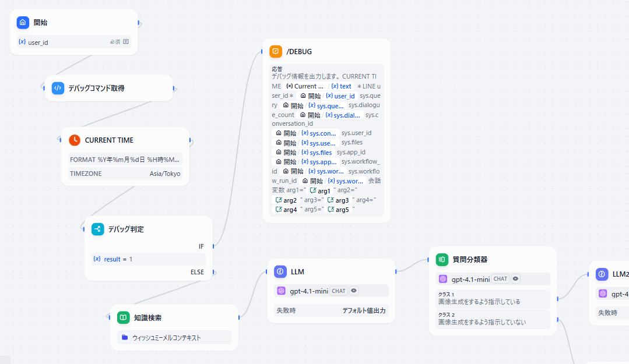Image resolution: width=629 pixels, height=364 pixels.
Task: Click the field-type icon next to 必須
Action: (126, 42)
